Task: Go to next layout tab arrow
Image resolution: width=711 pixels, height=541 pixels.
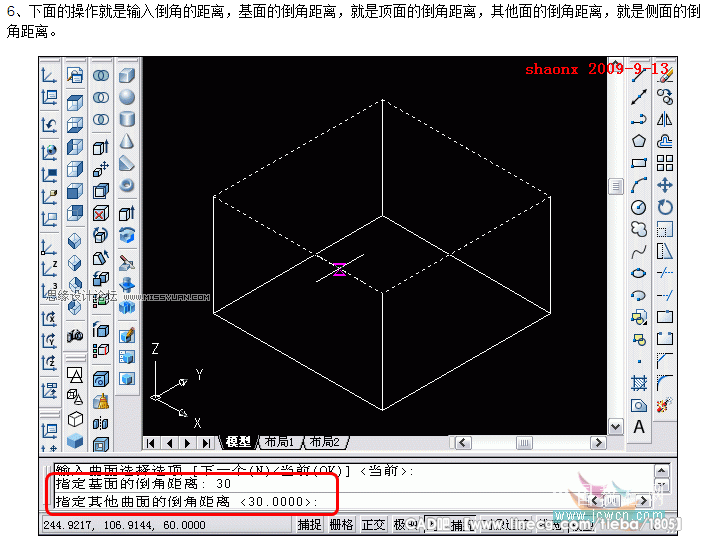Action: [187, 443]
